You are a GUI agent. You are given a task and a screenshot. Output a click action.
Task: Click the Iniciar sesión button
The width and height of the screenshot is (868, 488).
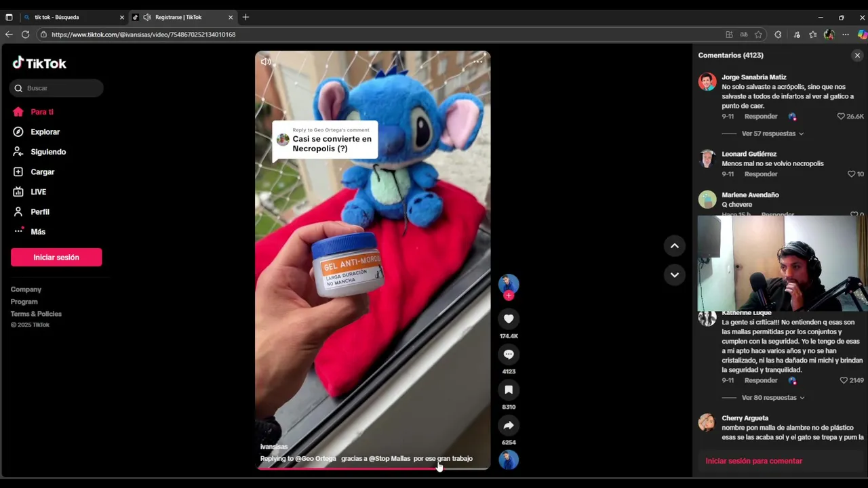click(x=56, y=258)
